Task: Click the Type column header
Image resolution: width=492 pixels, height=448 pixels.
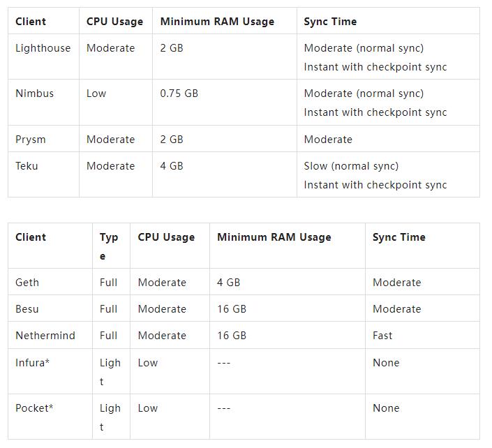Action: click(x=109, y=246)
